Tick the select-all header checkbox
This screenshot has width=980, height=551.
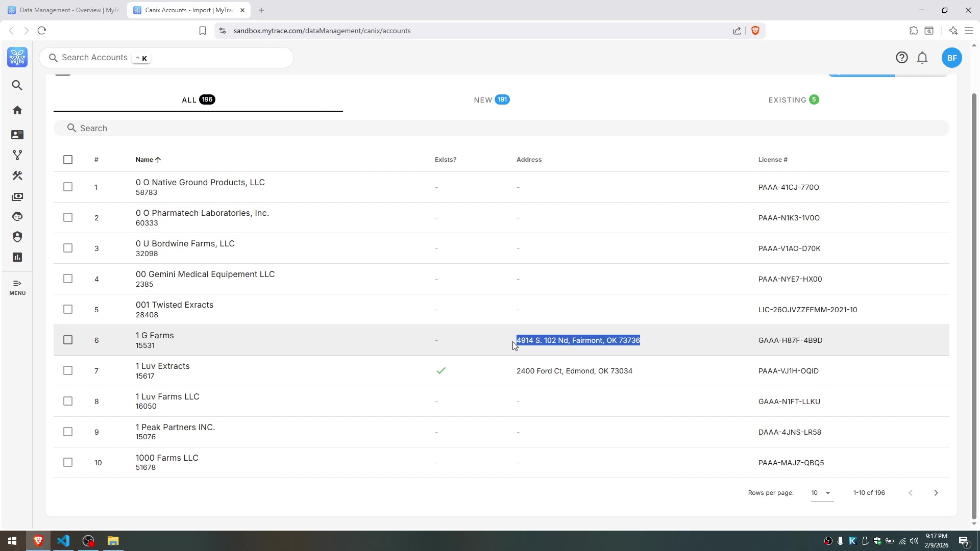pyautogui.click(x=68, y=160)
